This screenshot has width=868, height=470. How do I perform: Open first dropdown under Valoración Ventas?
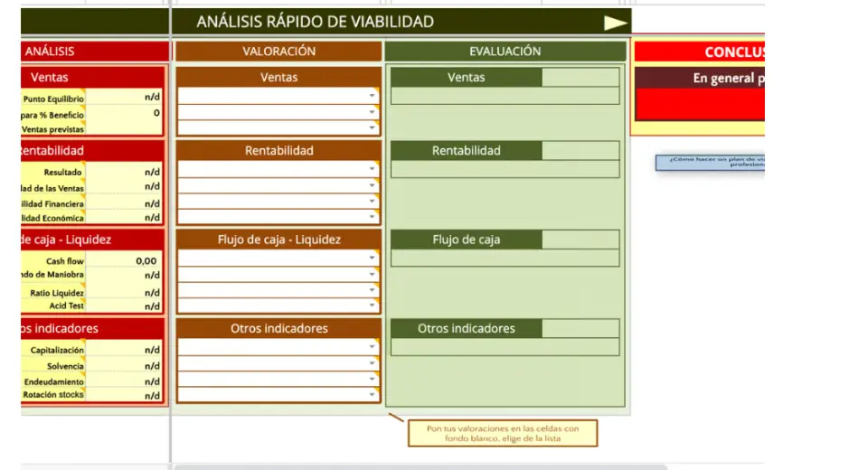(x=372, y=96)
